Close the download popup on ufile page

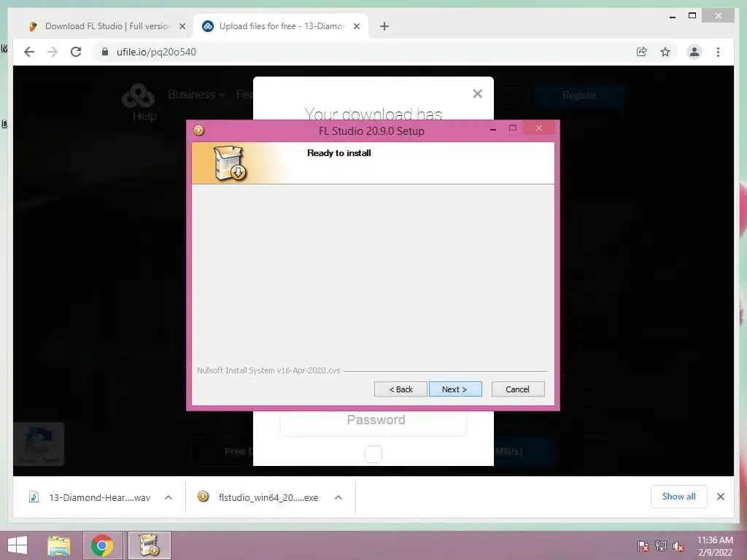pos(477,94)
